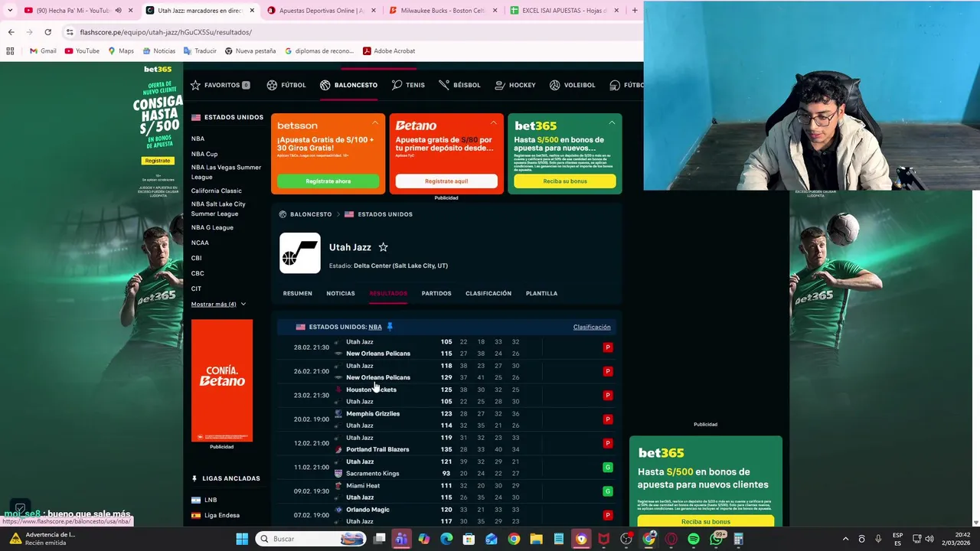The width and height of the screenshot is (980, 551).
Task: Open NBA Cup in the sidebar
Action: (204, 154)
